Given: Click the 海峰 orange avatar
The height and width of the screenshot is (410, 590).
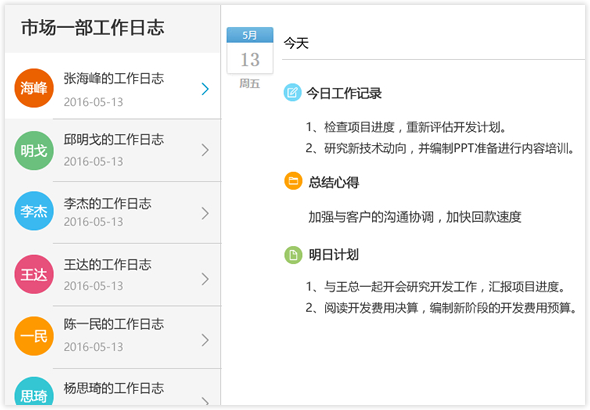Looking at the screenshot, I should 34,88.
